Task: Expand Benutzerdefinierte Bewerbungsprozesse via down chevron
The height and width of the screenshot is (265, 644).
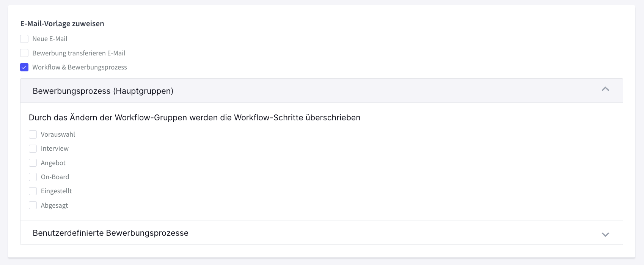Action: [605, 234]
